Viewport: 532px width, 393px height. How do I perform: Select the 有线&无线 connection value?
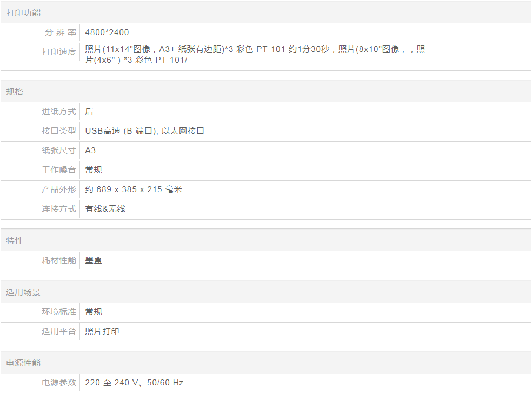tap(105, 209)
